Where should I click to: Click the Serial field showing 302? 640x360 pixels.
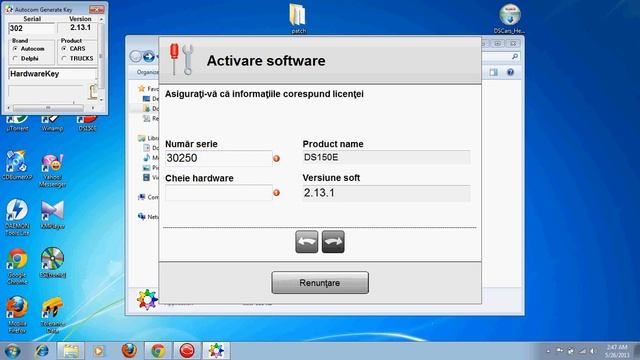click(x=31, y=28)
